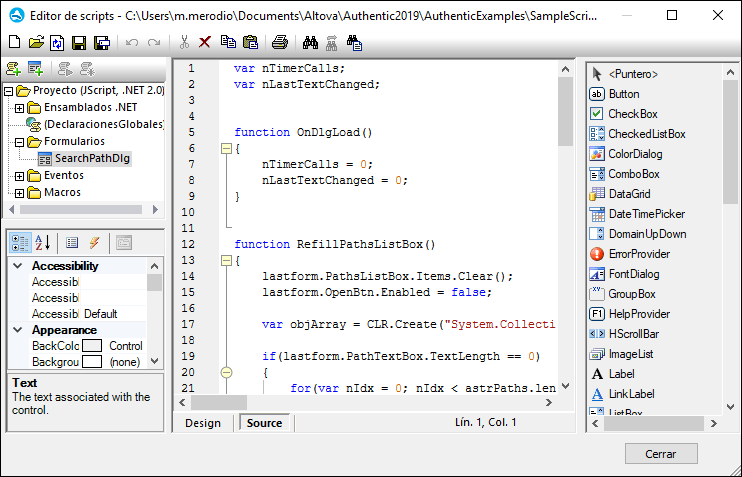742x477 pixels.
Task: Click the Find binoculars icon
Action: click(x=310, y=42)
